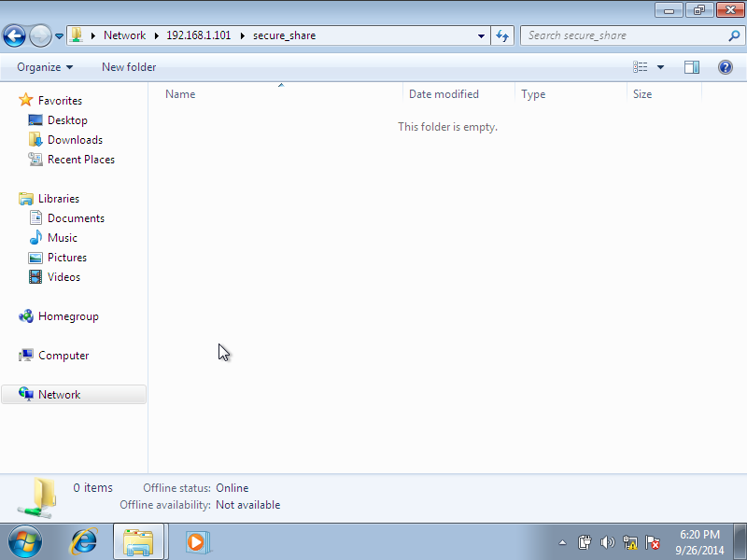Expand the arrow after 192.168.1.101 breadcrumb
The image size is (747, 560).
(242, 35)
